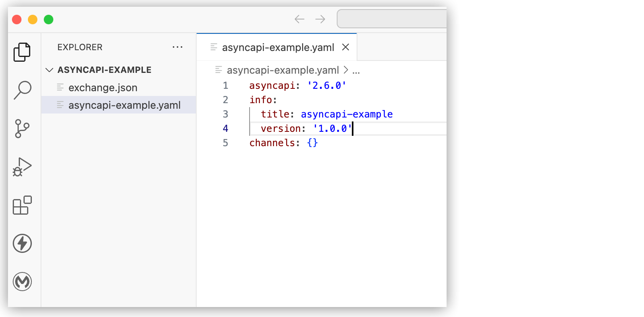Screen dimensions: 644x317
Task: Go forward using the right arrow
Action: [320, 19]
